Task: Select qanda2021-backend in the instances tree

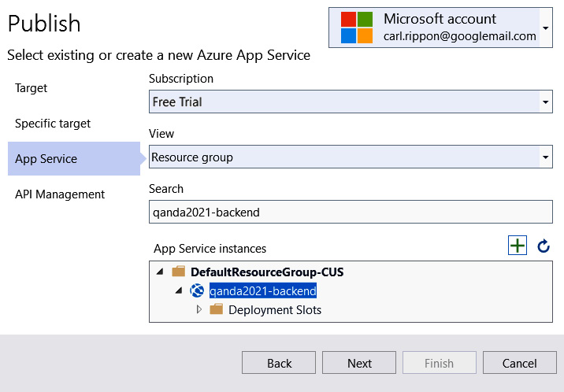Action: [263, 290]
